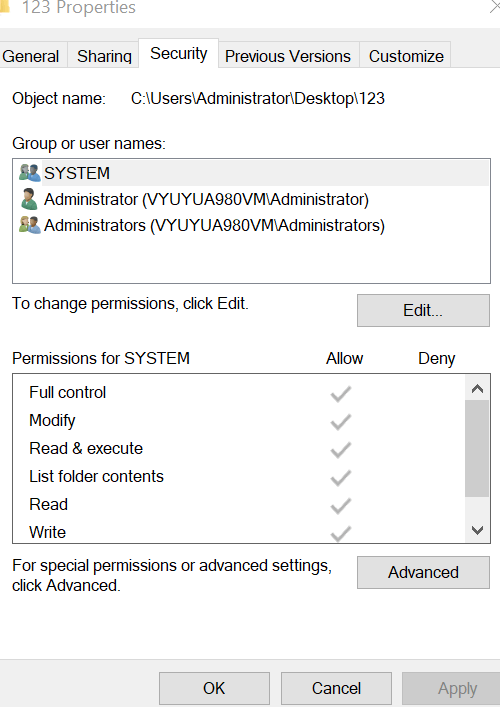Open Advanced security settings
The image size is (500, 707).
tap(423, 572)
